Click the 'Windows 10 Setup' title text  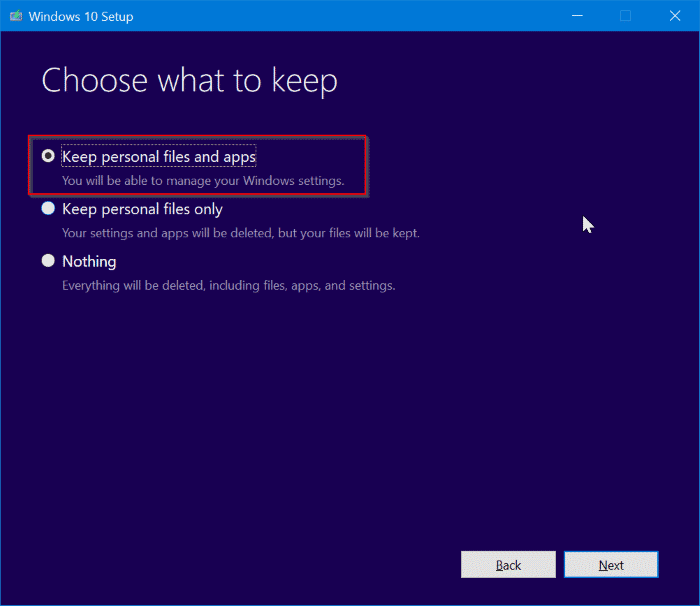coord(81,17)
